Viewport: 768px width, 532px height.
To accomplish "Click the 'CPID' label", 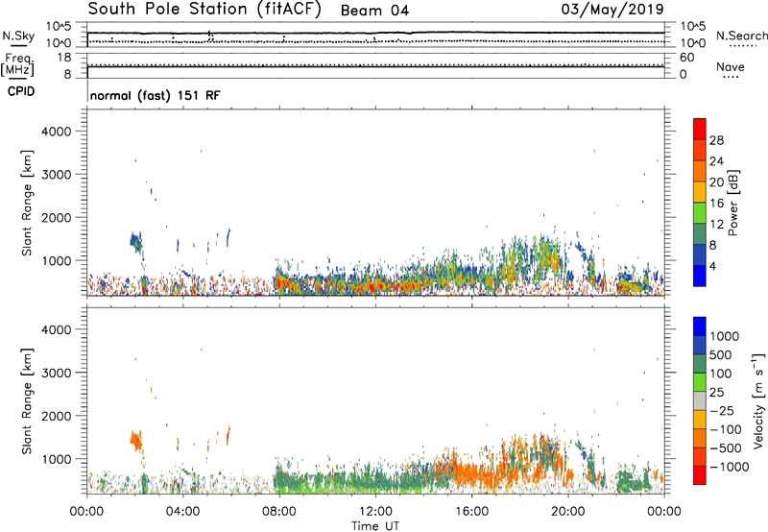I will [x=21, y=91].
